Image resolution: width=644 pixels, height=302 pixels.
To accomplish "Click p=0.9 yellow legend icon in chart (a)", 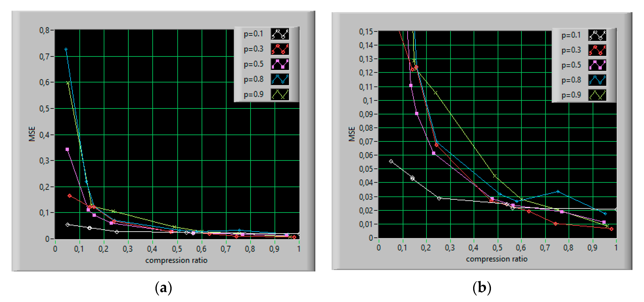I will (x=280, y=94).
